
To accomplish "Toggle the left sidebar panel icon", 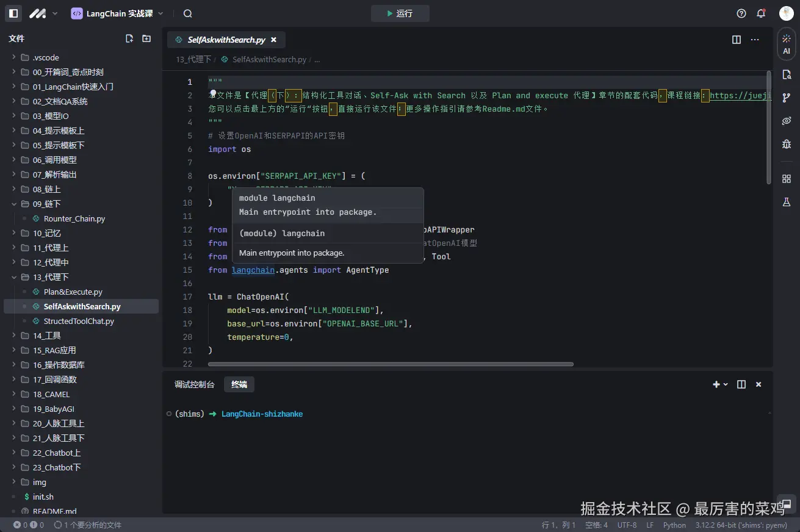I will tap(13, 13).
